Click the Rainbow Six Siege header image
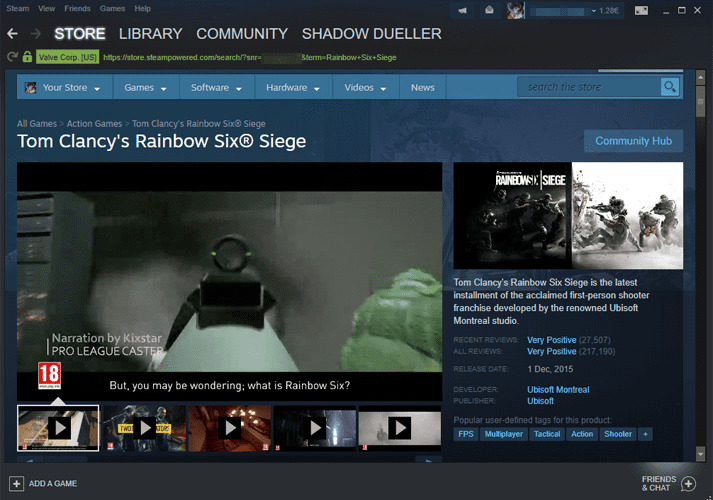 coord(568,215)
